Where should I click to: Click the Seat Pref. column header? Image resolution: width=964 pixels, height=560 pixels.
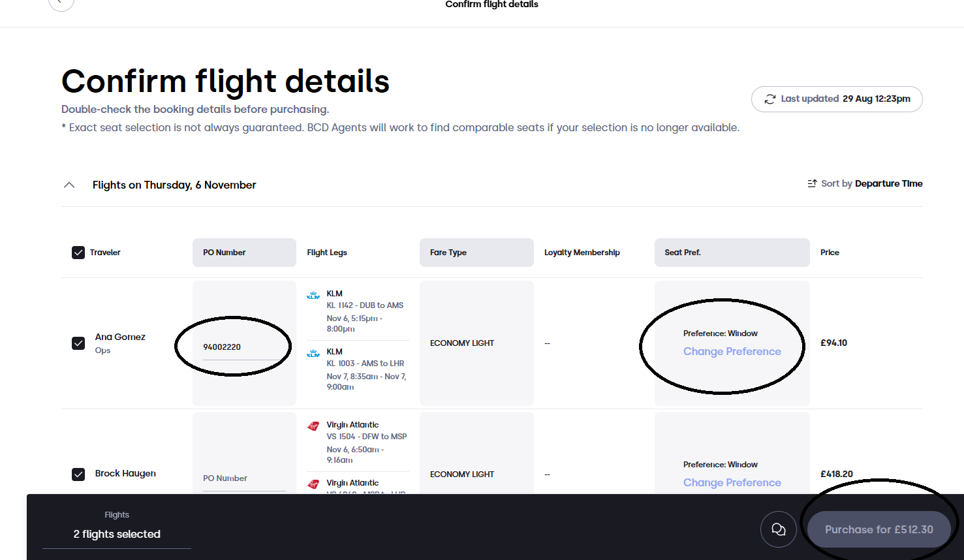coord(732,253)
